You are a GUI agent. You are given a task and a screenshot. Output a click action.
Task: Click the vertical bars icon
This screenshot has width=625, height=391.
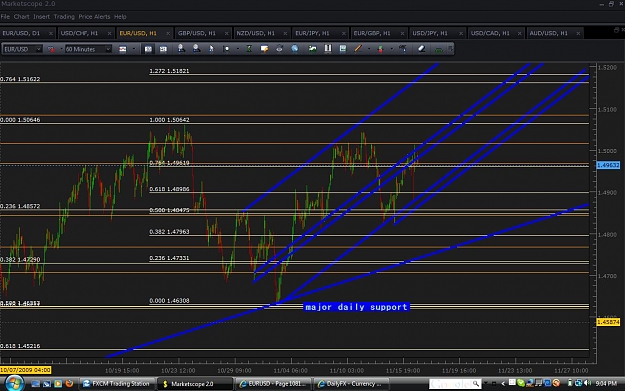[x=328, y=49]
